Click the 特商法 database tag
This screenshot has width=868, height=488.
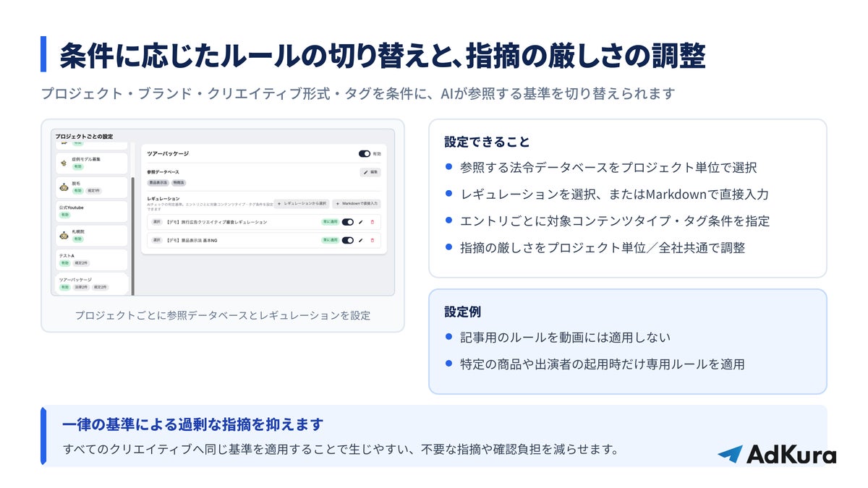pos(179,183)
